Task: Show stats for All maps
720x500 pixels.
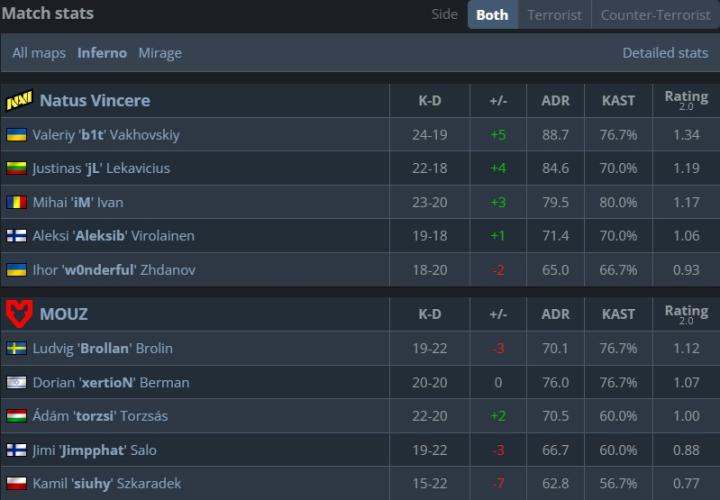Action: [40, 53]
